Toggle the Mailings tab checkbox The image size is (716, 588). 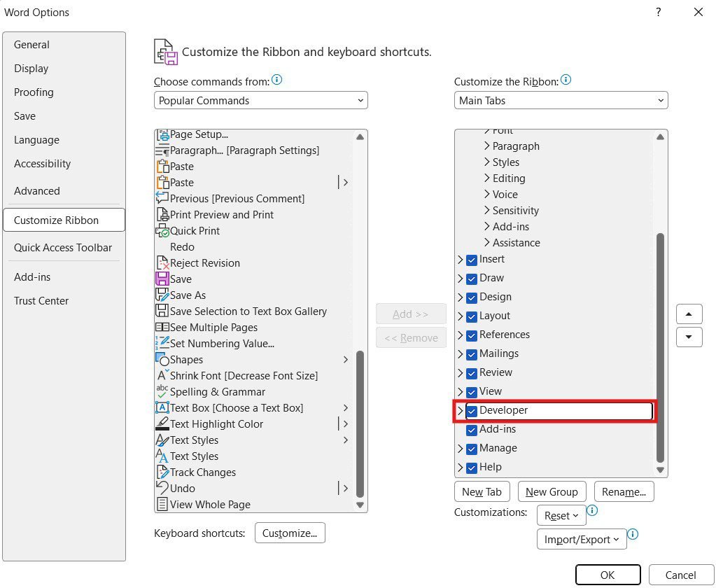[472, 354]
